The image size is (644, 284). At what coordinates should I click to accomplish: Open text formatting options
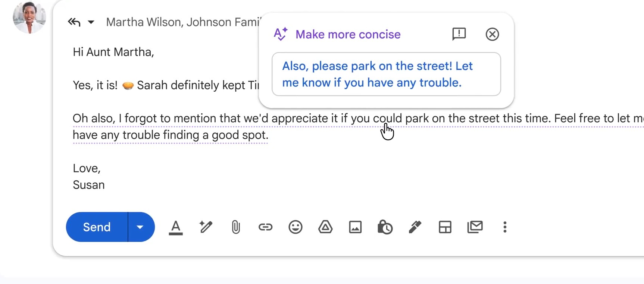tap(176, 227)
